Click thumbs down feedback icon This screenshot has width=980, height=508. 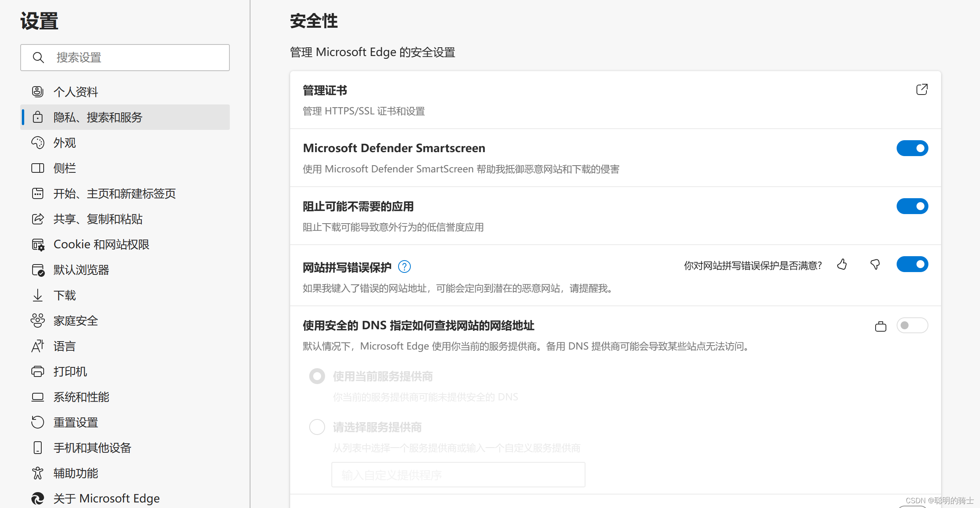coord(875,265)
